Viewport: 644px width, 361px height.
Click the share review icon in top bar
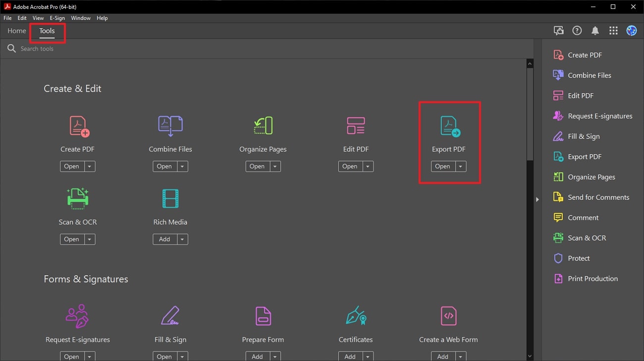(x=559, y=31)
